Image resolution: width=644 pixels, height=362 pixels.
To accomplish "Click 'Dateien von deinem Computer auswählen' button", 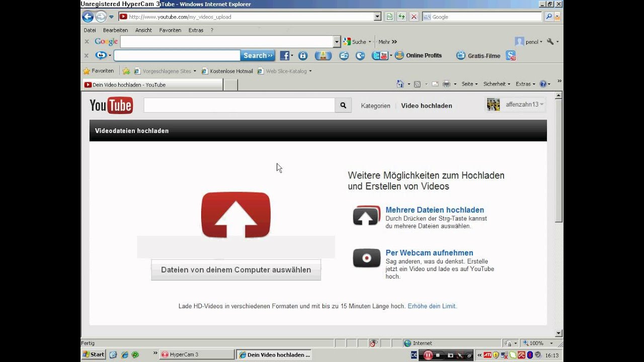I will coord(236,270).
